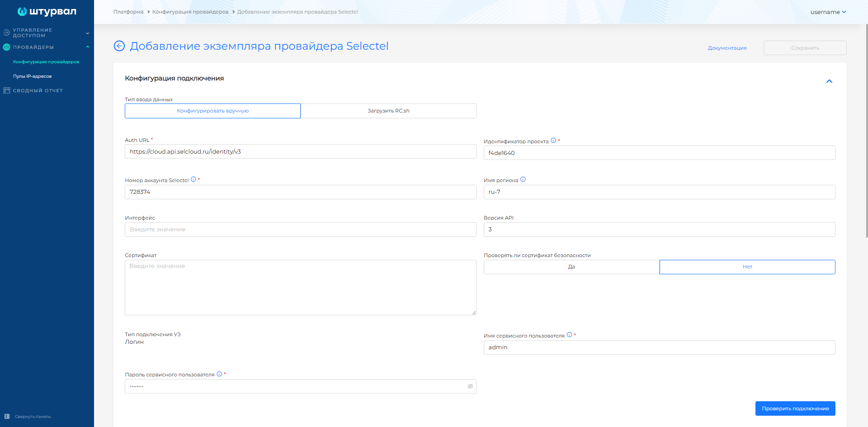Open the username dropdown menu

[828, 12]
